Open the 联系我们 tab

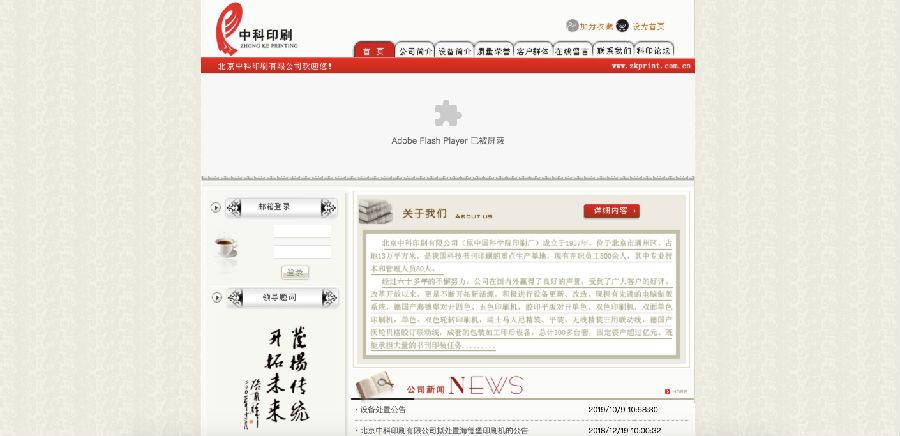click(x=614, y=50)
